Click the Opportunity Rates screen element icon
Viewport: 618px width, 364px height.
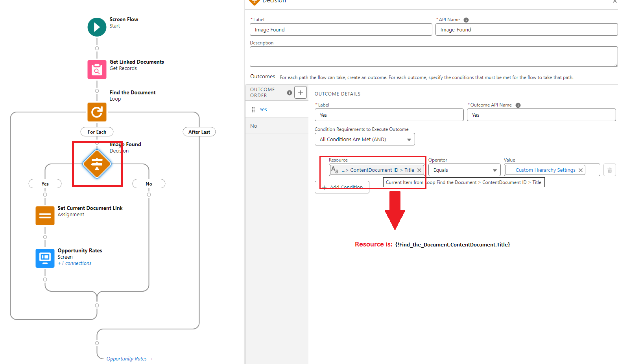point(45,258)
